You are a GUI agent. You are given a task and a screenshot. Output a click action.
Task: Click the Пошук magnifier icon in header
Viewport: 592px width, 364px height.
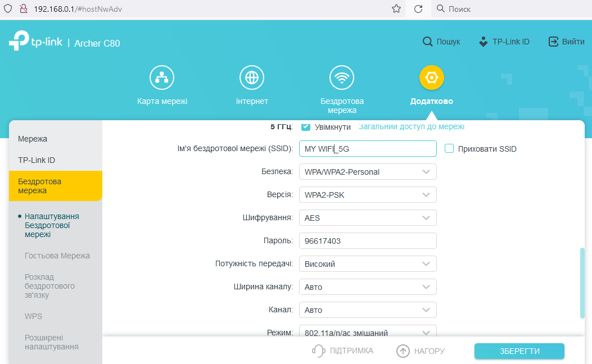tap(427, 42)
